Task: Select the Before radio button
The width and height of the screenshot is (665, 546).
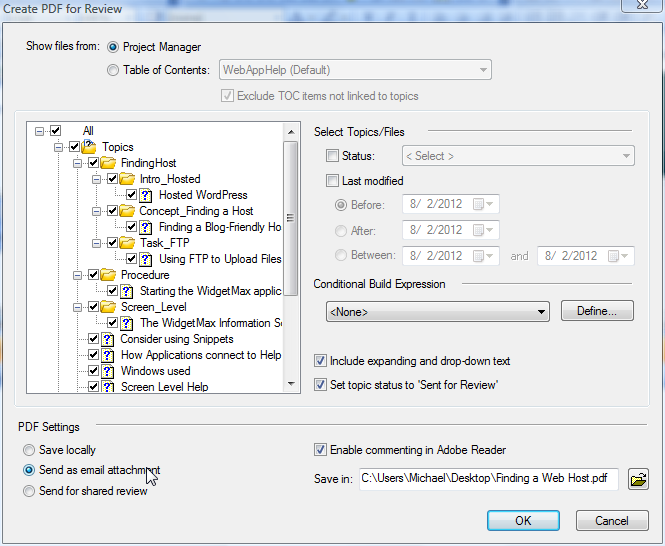Action: tap(341, 205)
